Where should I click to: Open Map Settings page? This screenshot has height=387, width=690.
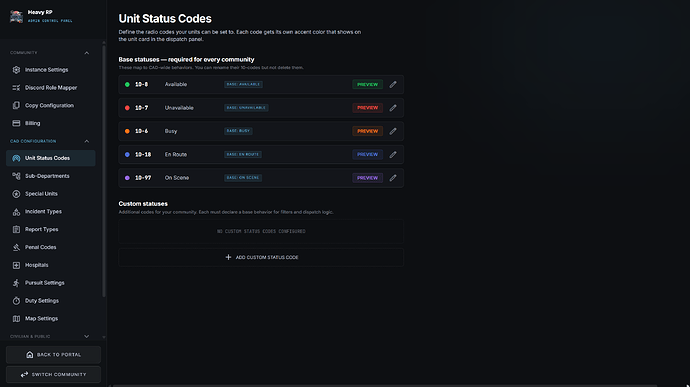[x=51, y=319]
